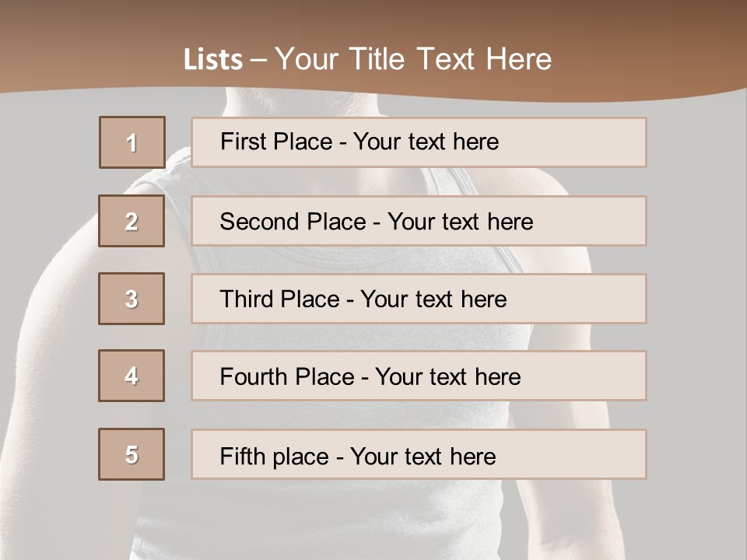Click the number 5 box
Viewport: 747px width, 560px height.
click(x=132, y=454)
